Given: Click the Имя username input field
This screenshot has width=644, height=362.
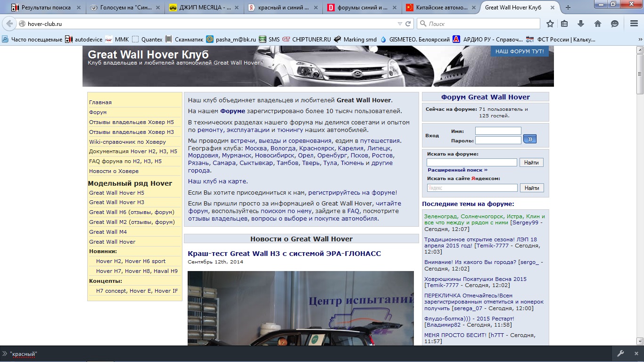Looking at the screenshot, I should click(498, 131).
